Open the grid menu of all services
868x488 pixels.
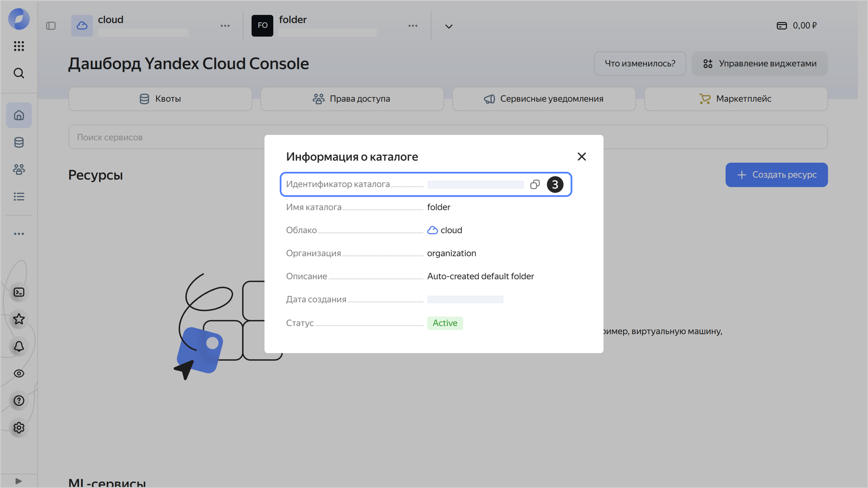(x=19, y=46)
